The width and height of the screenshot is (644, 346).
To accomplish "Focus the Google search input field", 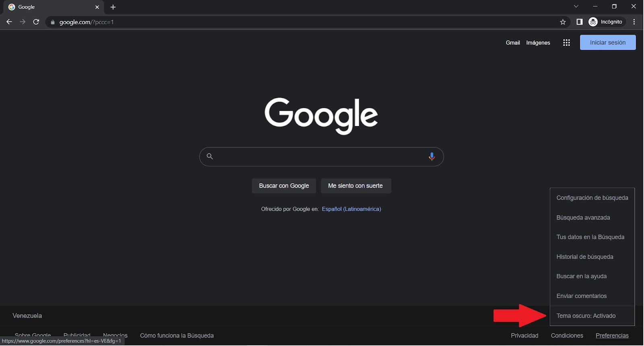I will coord(321,157).
